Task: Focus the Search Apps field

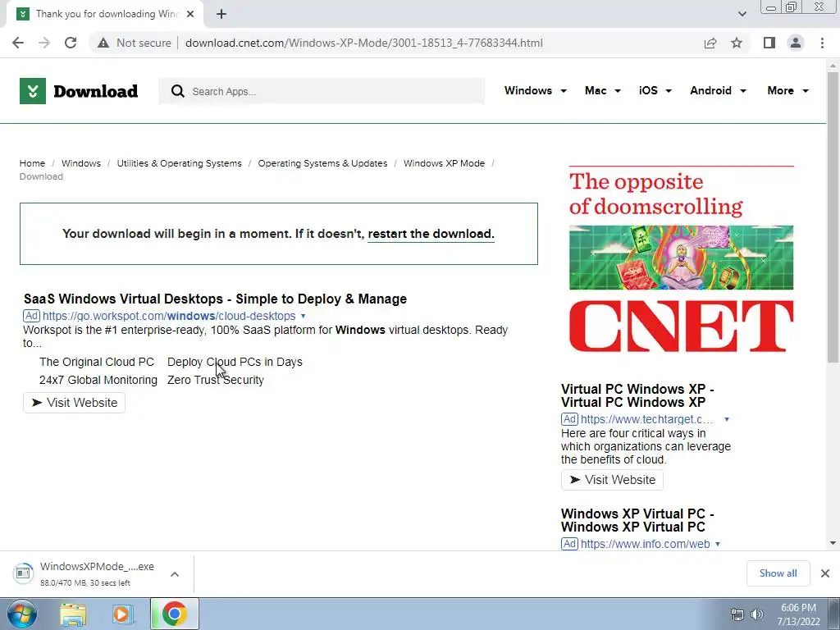Action: pyautogui.click(x=322, y=91)
